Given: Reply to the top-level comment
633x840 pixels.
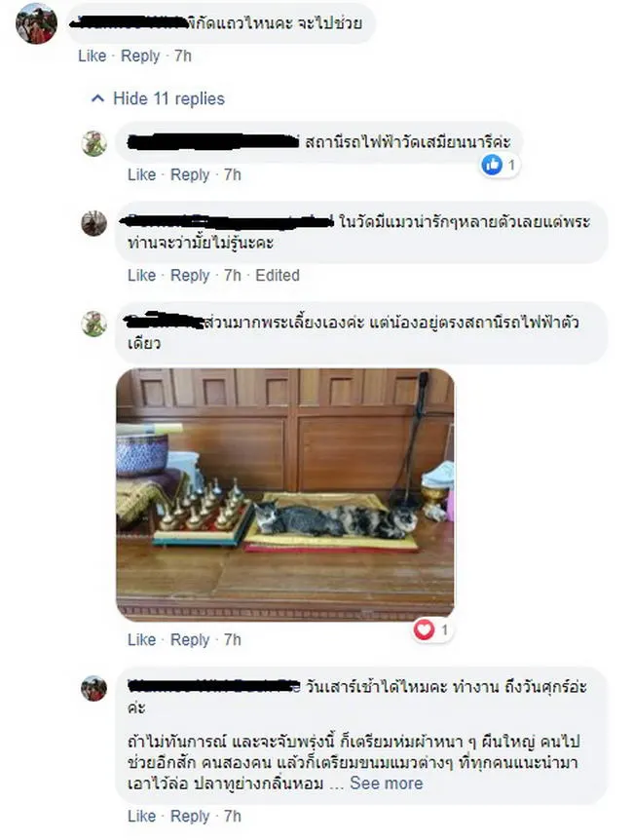Looking at the screenshot, I should coord(140,56).
